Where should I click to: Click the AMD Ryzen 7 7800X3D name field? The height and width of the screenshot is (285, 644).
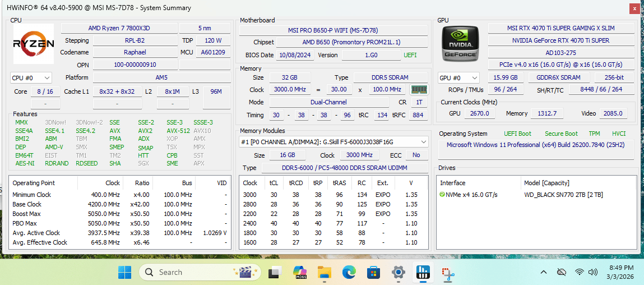pos(119,29)
